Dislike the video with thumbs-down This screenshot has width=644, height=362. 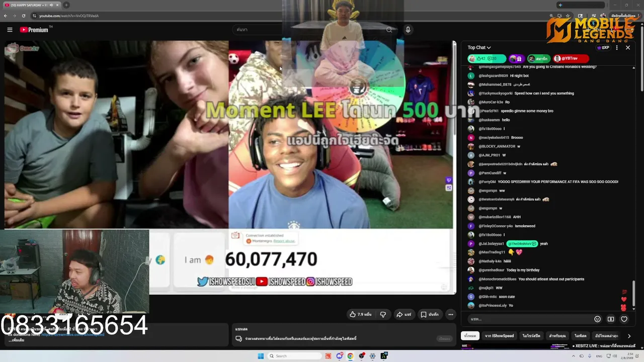tap(383, 314)
